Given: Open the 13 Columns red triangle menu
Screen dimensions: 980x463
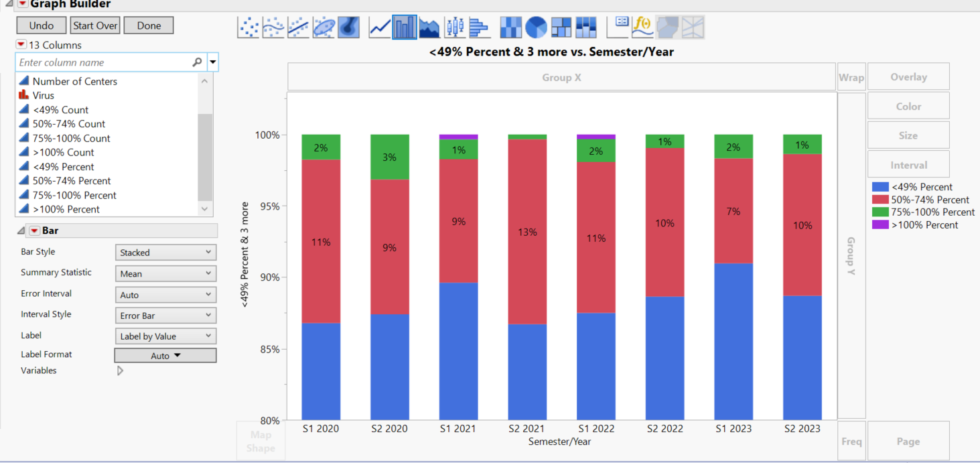Looking at the screenshot, I should (x=20, y=45).
